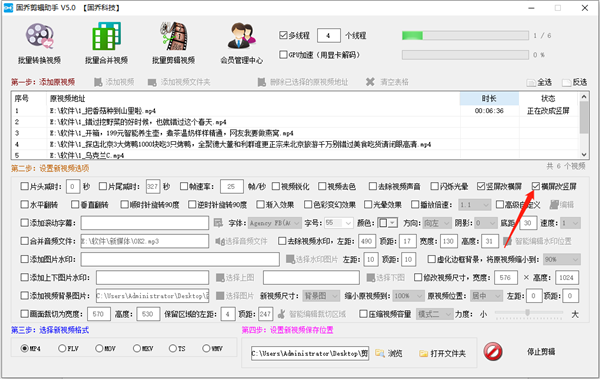Open 压缩 模式二 dropdown
The height and width of the screenshot is (379, 600).
point(434,314)
